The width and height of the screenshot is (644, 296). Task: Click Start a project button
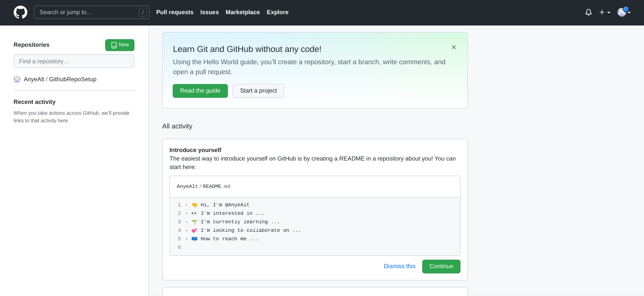(258, 91)
